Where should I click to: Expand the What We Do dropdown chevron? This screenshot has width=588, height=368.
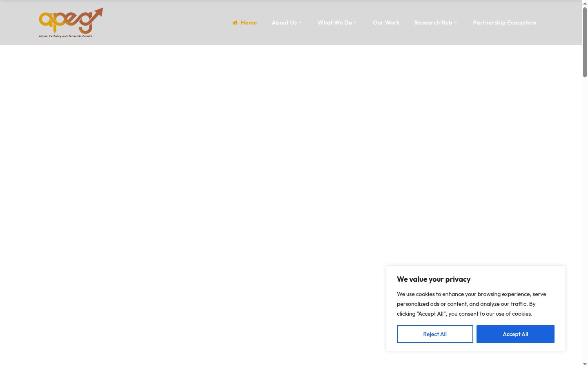coord(355,22)
